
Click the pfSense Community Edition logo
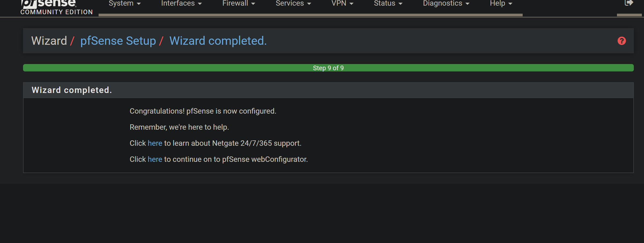[x=56, y=7]
